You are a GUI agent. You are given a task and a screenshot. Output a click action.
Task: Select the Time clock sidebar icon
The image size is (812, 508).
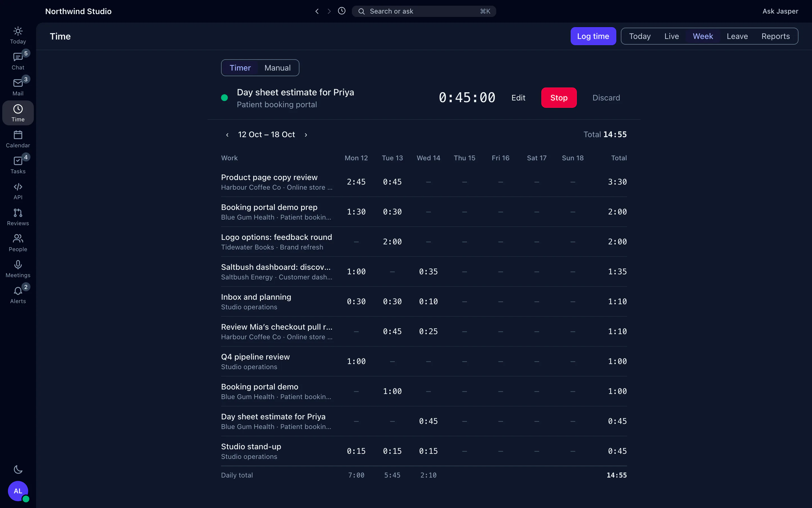click(x=18, y=113)
